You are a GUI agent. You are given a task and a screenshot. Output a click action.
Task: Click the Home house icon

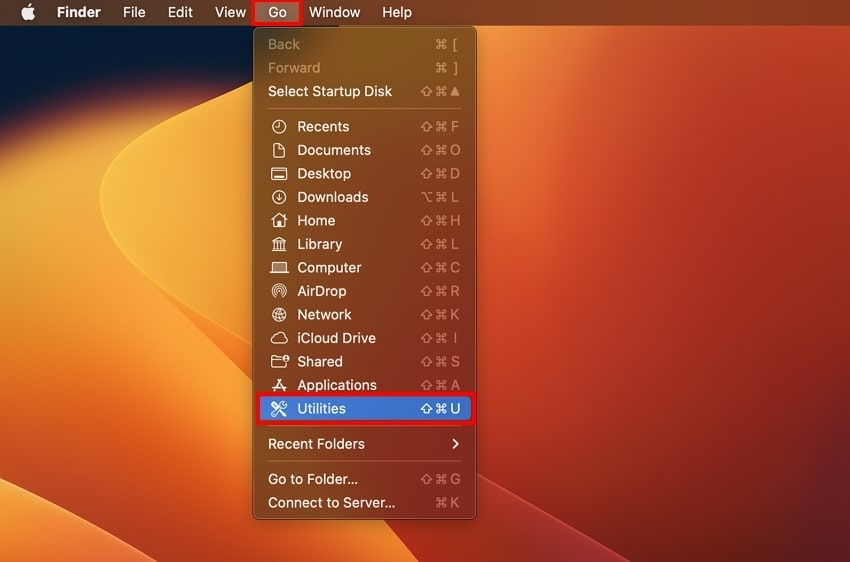click(279, 221)
